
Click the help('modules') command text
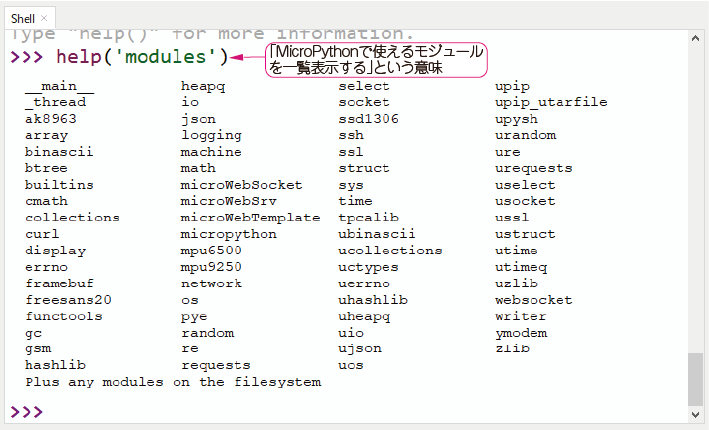pyautogui.click(x=142, y=57)
